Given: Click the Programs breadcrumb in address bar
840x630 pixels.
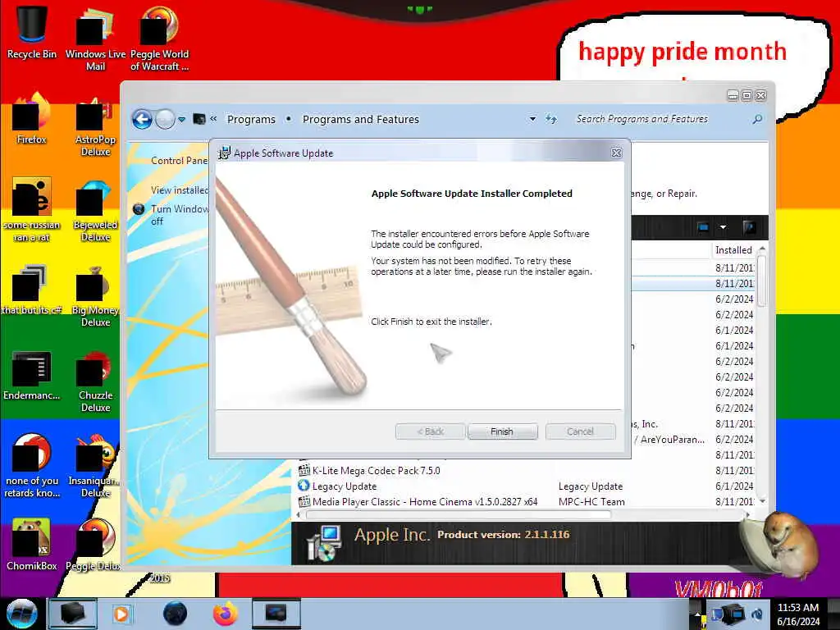Looking at the screenshot, I should (x=251, y=119).
